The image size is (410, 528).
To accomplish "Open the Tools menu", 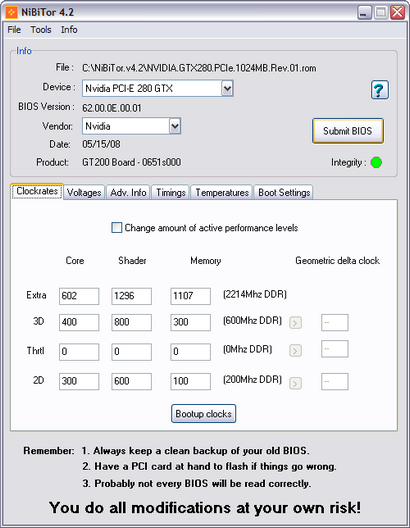I will coord(41,30).
